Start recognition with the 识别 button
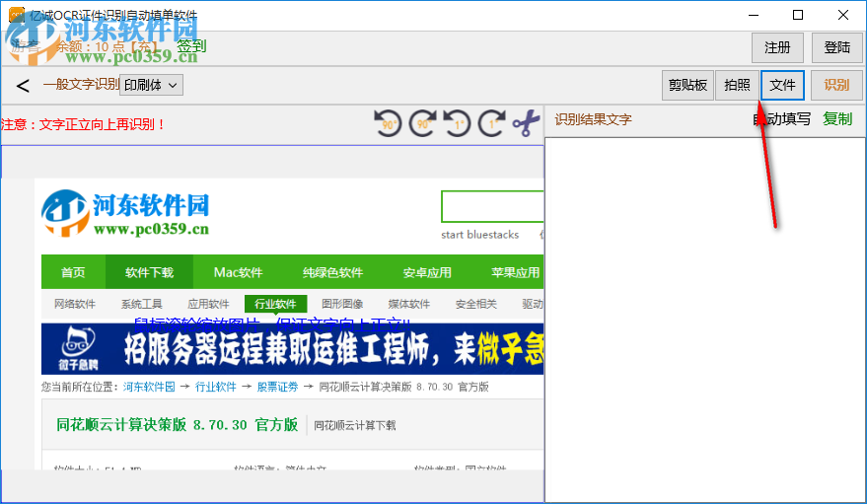Viewport: 867px width, 504px height. tap(836, 85)
